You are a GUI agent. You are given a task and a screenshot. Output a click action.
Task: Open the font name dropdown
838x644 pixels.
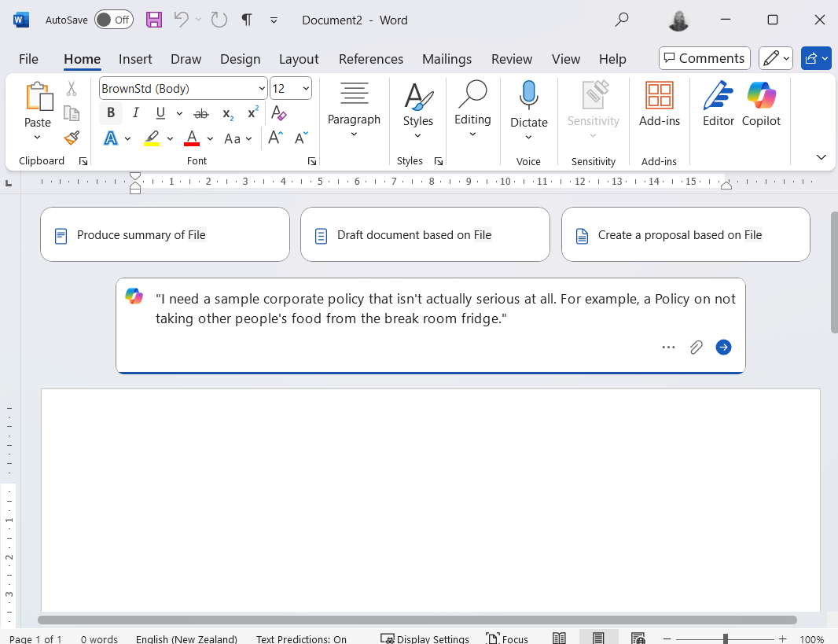tap(261, 89)
